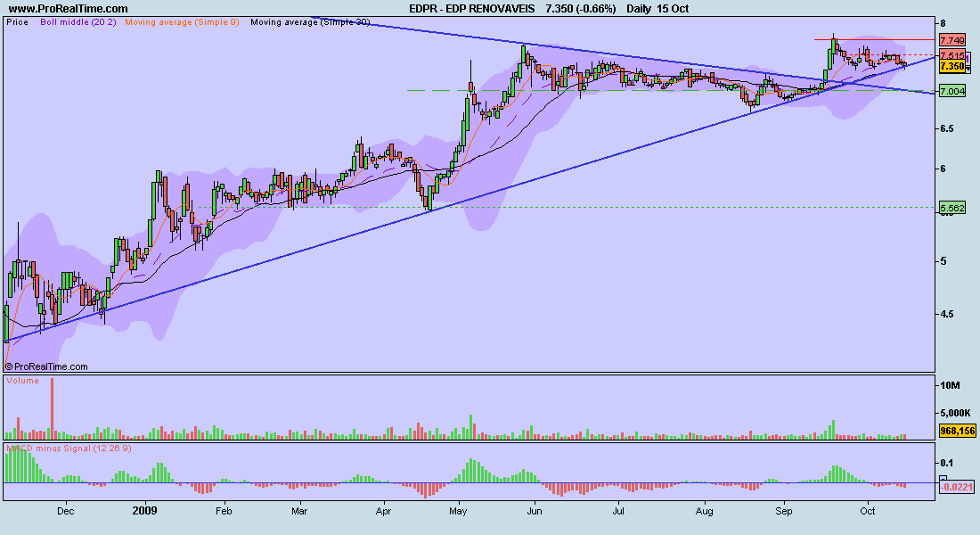Click the 7.350 (-0.66%) quote in the title
Screen dimensions: 980x535
coord(581,9)
